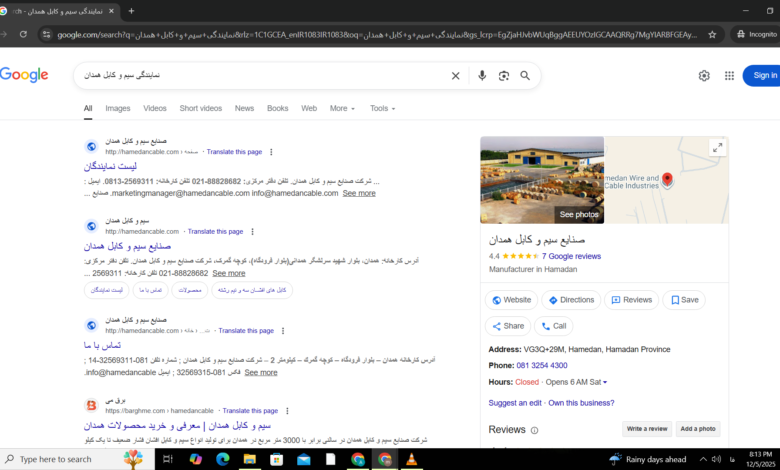Click Add a photo button

click(698, 429)
